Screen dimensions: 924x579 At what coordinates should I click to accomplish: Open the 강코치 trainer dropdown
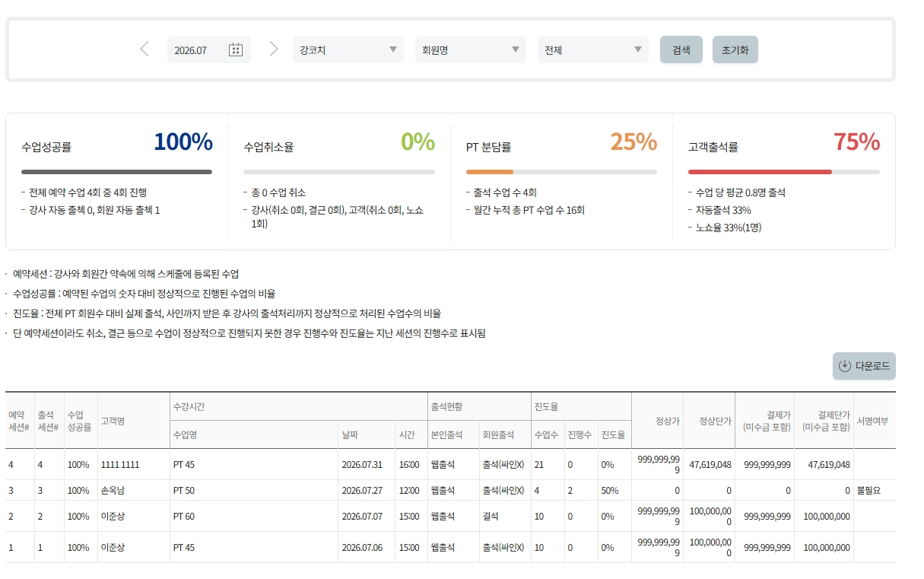tap(348, 49)
